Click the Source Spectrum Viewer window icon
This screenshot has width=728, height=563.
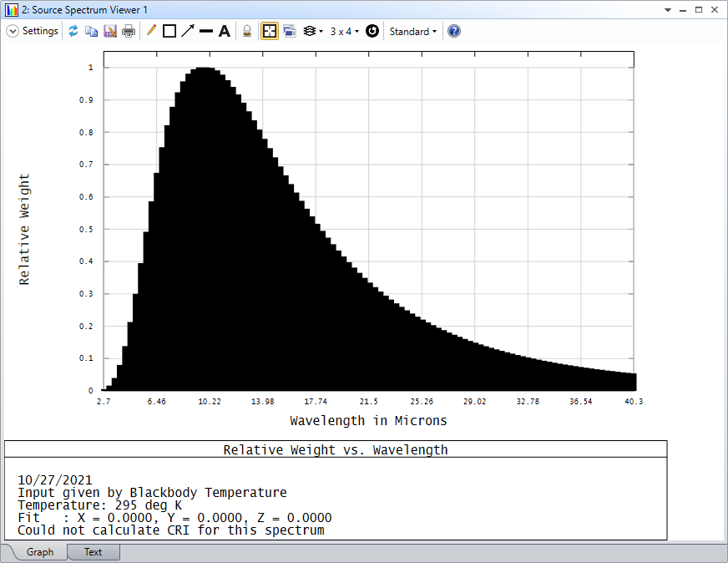click(11, 9)
